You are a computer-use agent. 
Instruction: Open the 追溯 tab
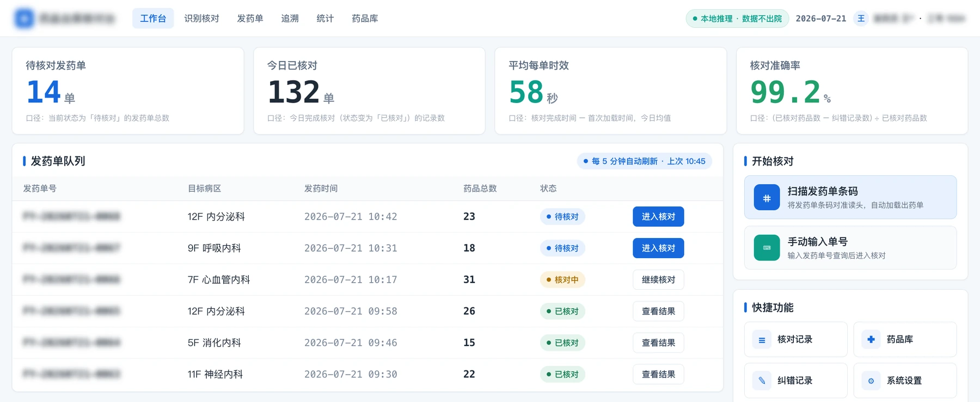click(290, 19)
